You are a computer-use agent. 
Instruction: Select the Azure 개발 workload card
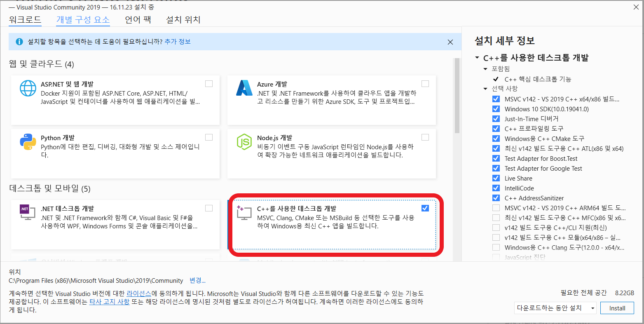click(x=332, y=100)
